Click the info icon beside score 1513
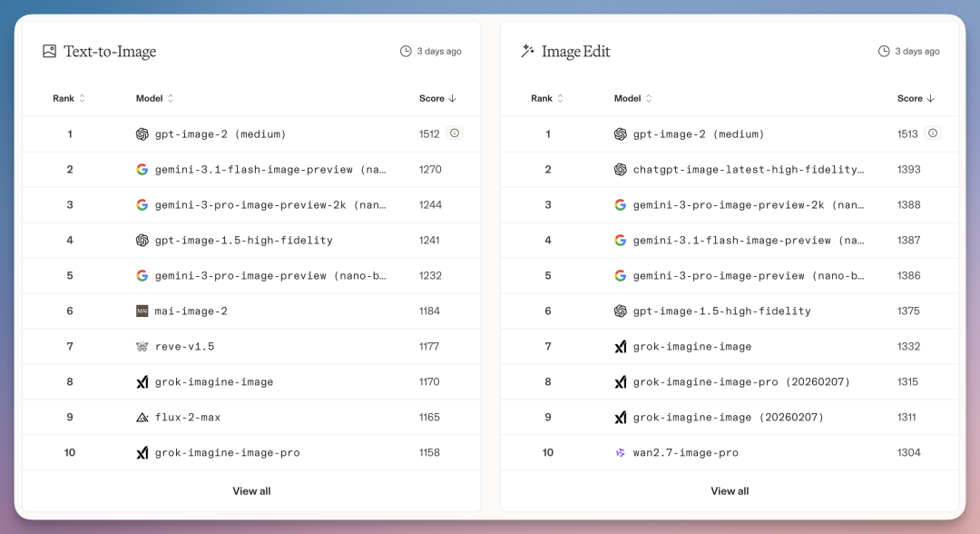The image size is (980, 534). tap(933, 133)
